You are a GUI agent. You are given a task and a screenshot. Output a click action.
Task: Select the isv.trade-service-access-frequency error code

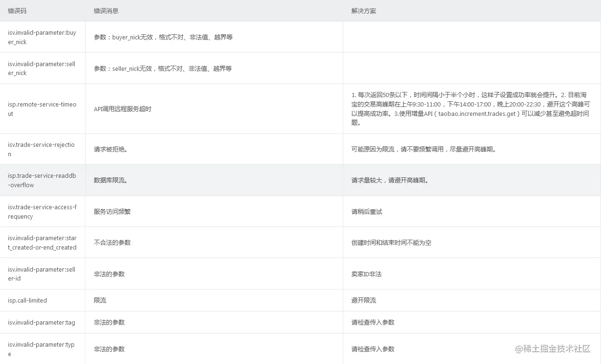click(41, 211)
